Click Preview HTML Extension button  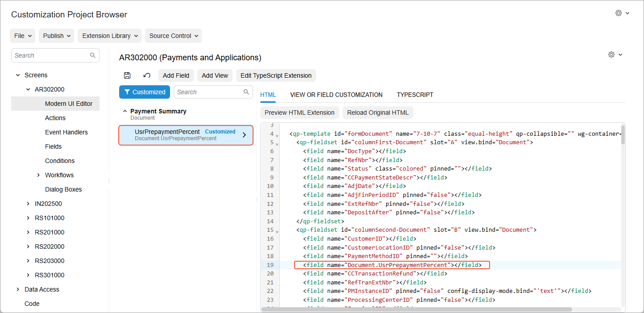tap(299, 113)
